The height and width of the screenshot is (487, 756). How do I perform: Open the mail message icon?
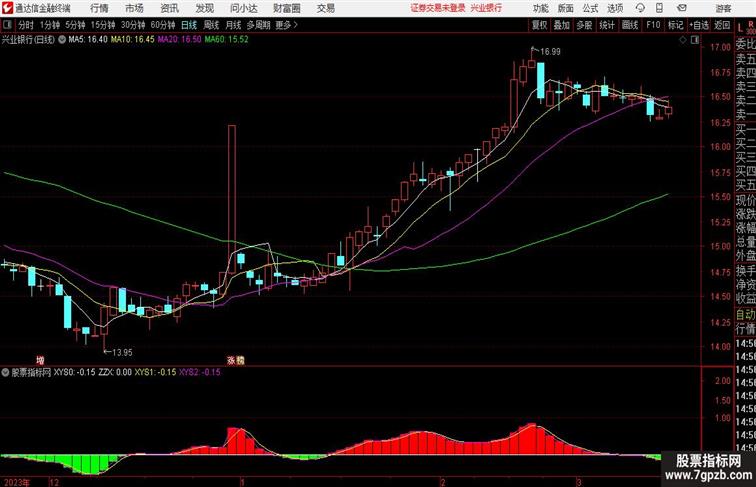point(682,8)
